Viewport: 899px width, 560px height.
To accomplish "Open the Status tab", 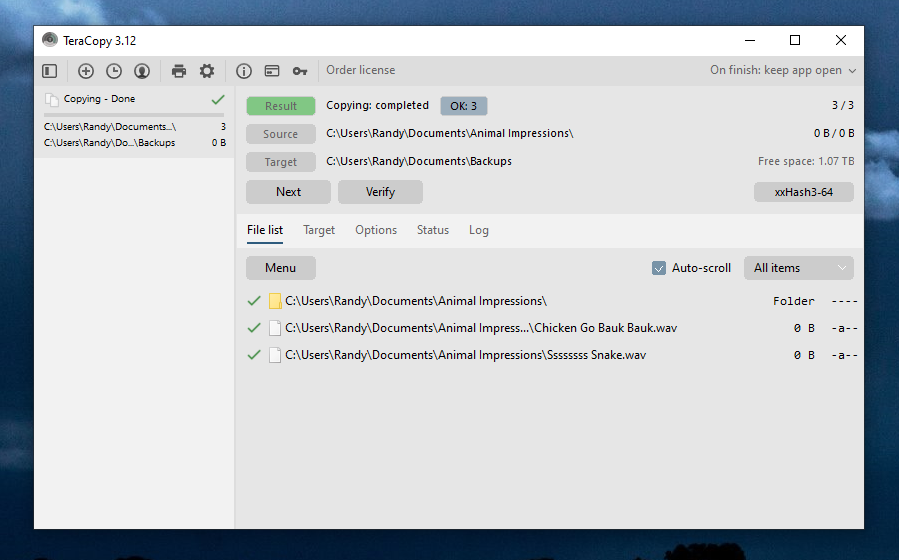I will coord(433,230).
